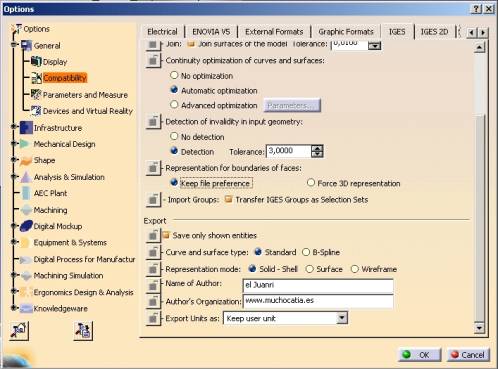
Task: Select No detection radio button
Action: point(174,136)
